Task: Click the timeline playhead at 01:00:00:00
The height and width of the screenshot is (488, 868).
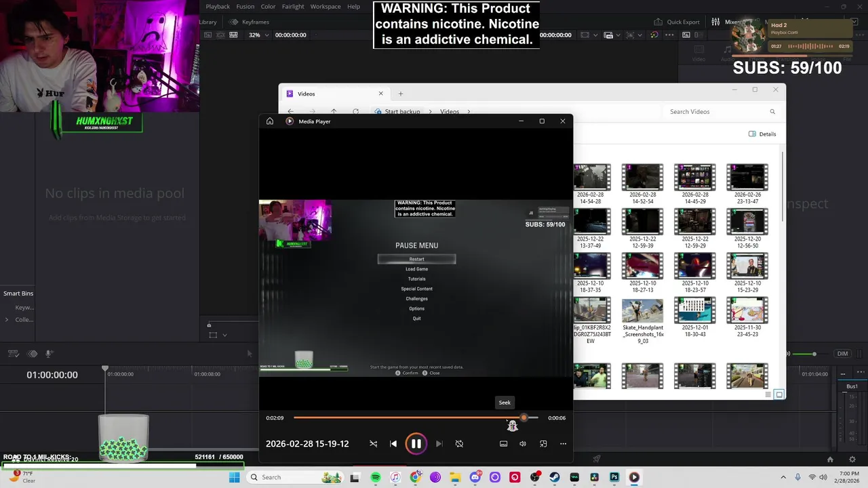Action: 105,368
